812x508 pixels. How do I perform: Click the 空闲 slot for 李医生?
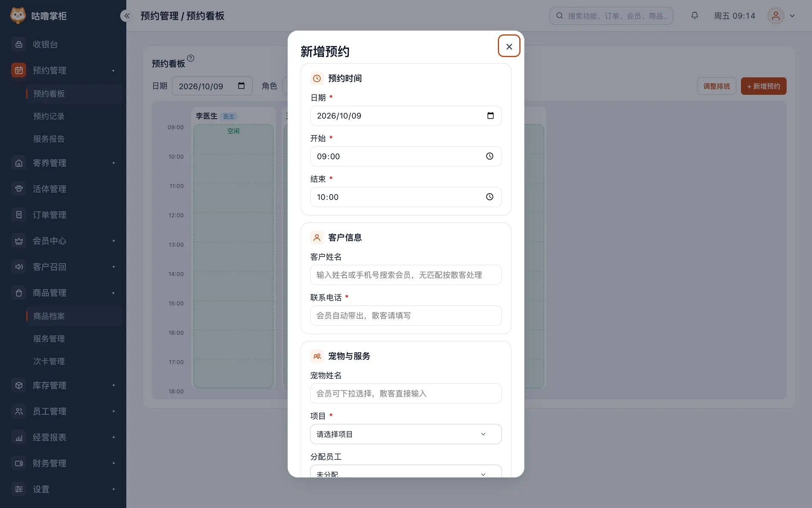click(233, 256)
